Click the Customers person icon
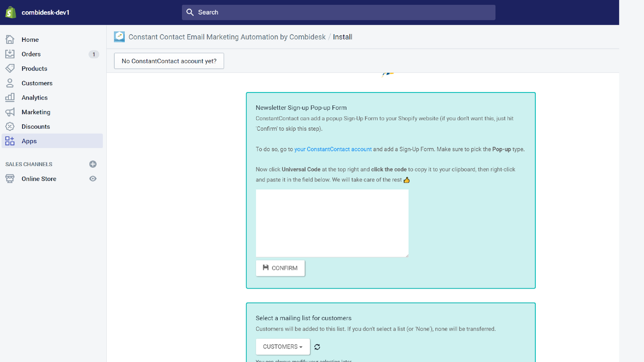644x362 pixels. click(x=10, y=83)
